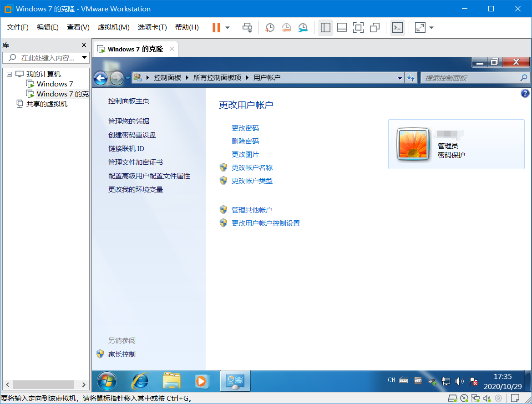
Task: Open Windows Media Player in guest taskbar
Action: point(202,381)
